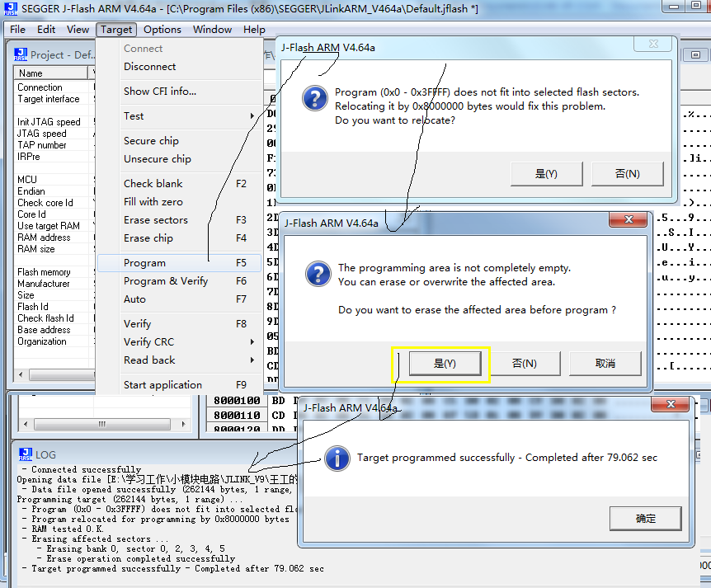Restore the data file child window
711x588 pixels.
tap(695, 55)
